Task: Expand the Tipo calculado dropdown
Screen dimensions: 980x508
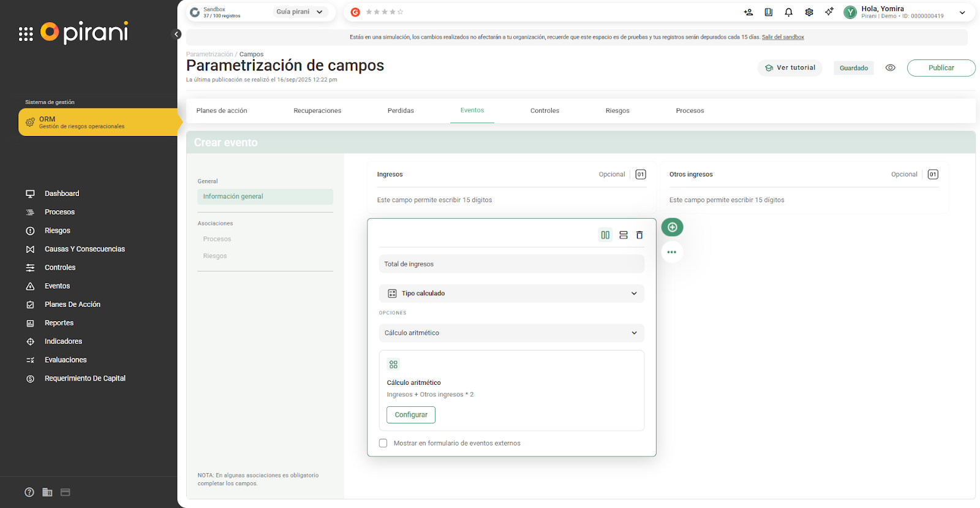Action: (511, 294)
